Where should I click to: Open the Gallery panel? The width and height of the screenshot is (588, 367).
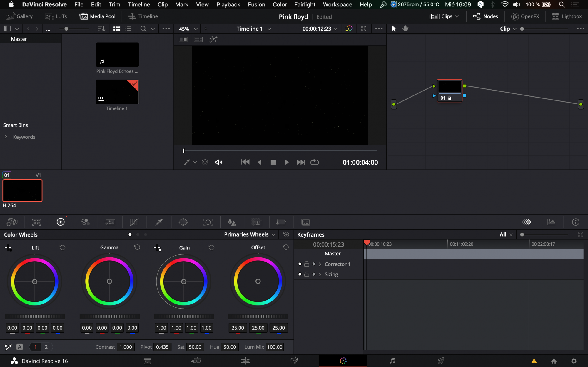coord(19,16)
